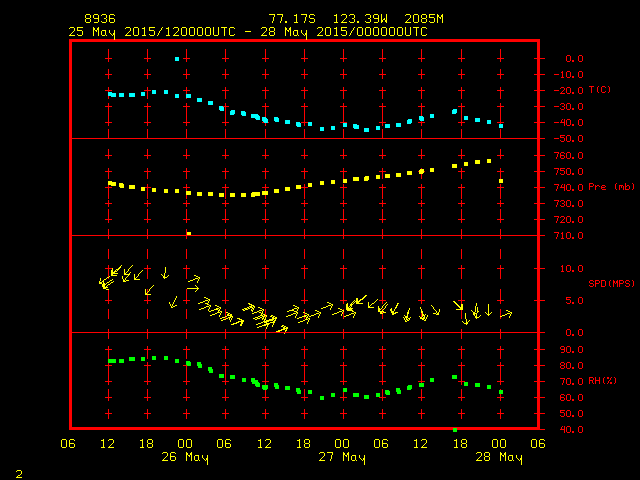
Task: Select the "60.0" humidity tick value
Action: click(571, 398)
